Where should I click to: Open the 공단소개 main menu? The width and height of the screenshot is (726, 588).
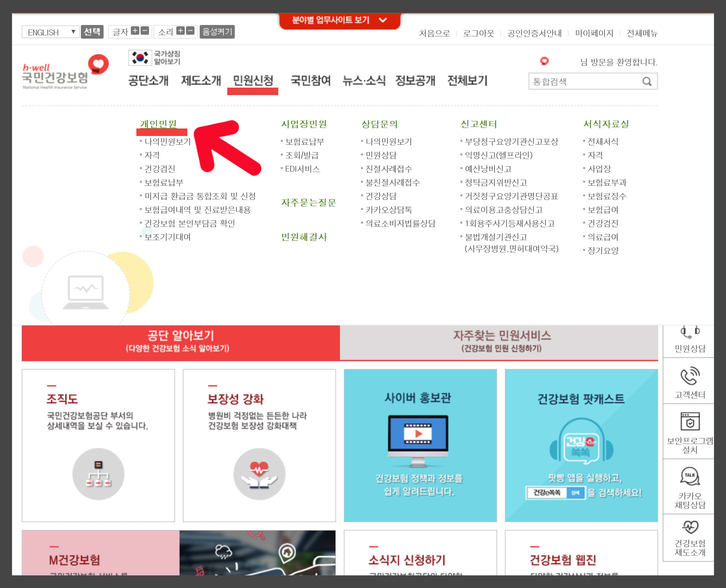point(148,80)
